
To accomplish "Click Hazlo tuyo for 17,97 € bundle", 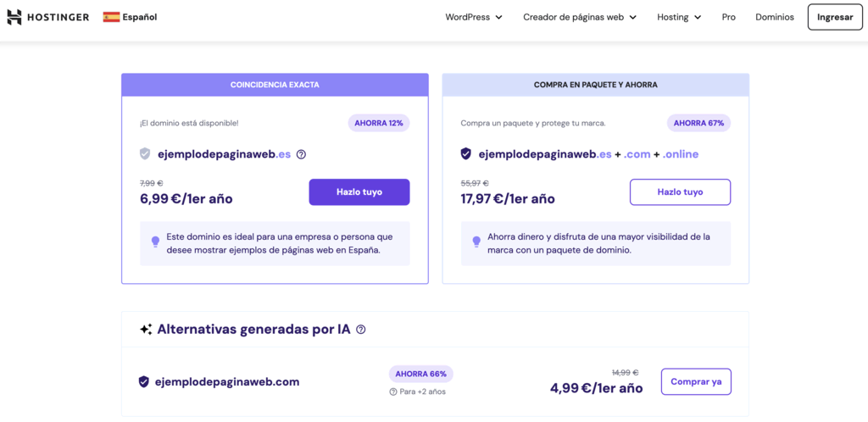I will (x=681, y=192).
